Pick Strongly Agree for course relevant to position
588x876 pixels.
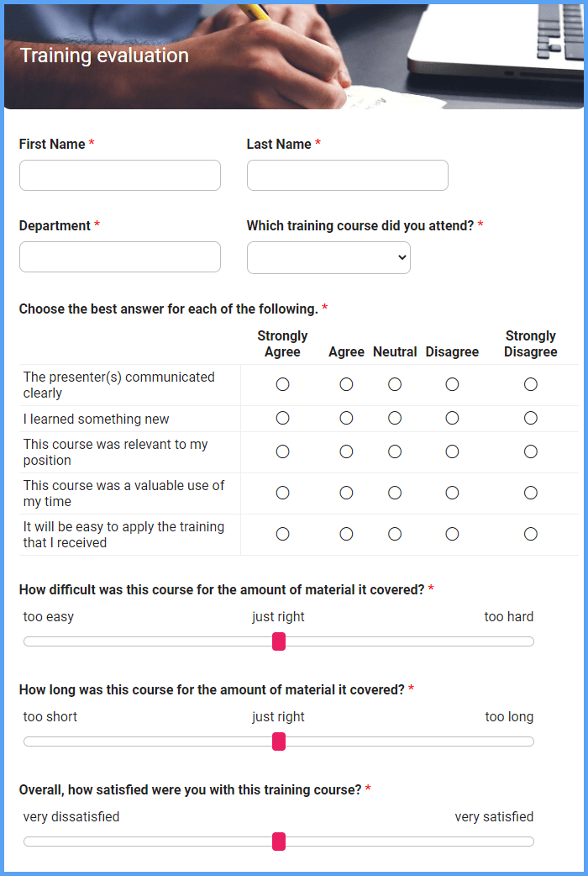coord(282,451)
